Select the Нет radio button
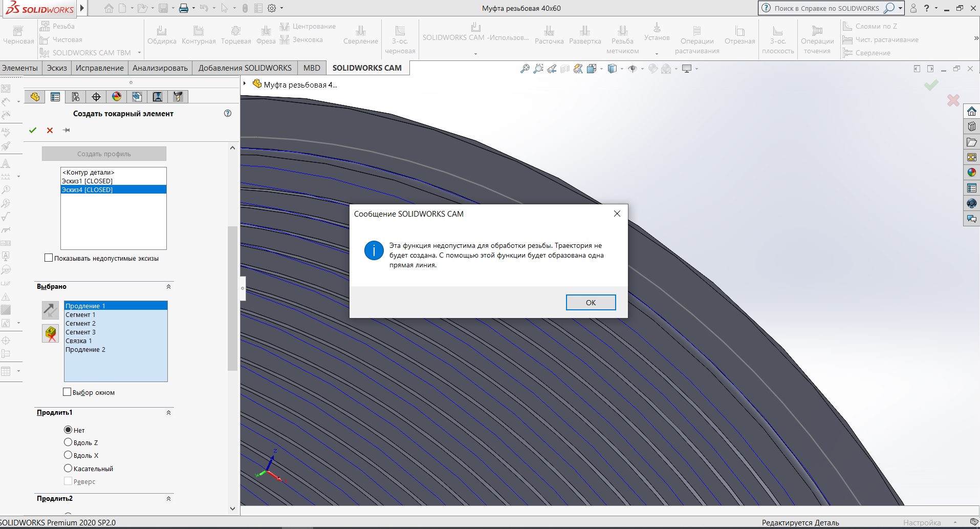This screenshot has width=980, height=529. (x=68, y=430)
